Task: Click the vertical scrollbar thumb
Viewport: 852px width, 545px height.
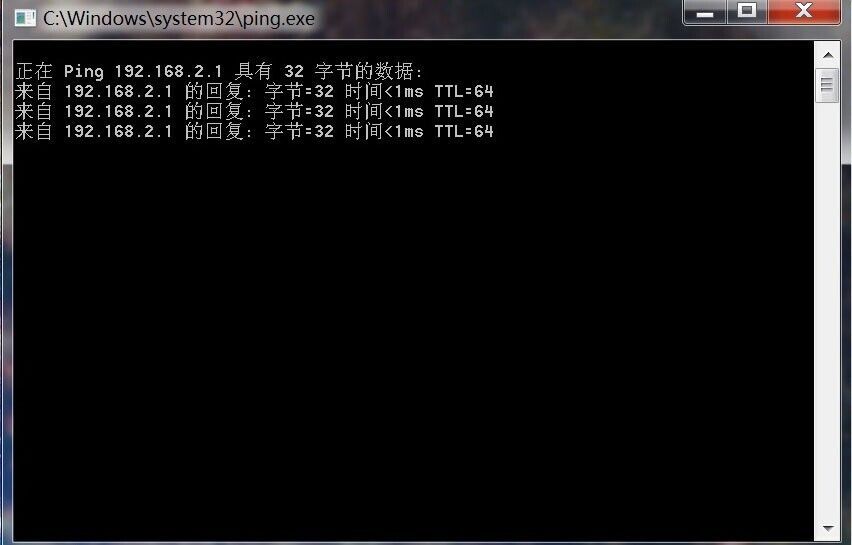Action: pos(827,85)
